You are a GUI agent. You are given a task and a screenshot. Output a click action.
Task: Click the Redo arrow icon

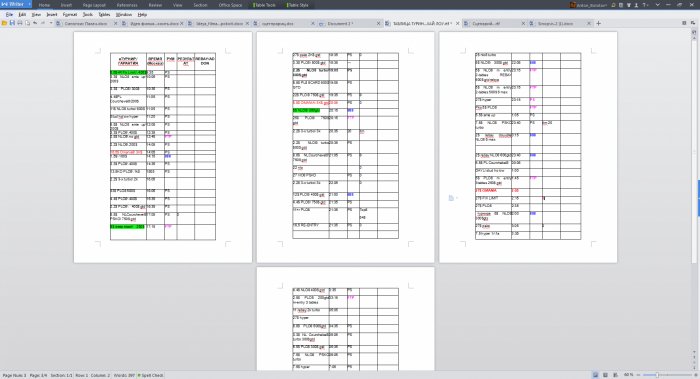tap(43, 23)
